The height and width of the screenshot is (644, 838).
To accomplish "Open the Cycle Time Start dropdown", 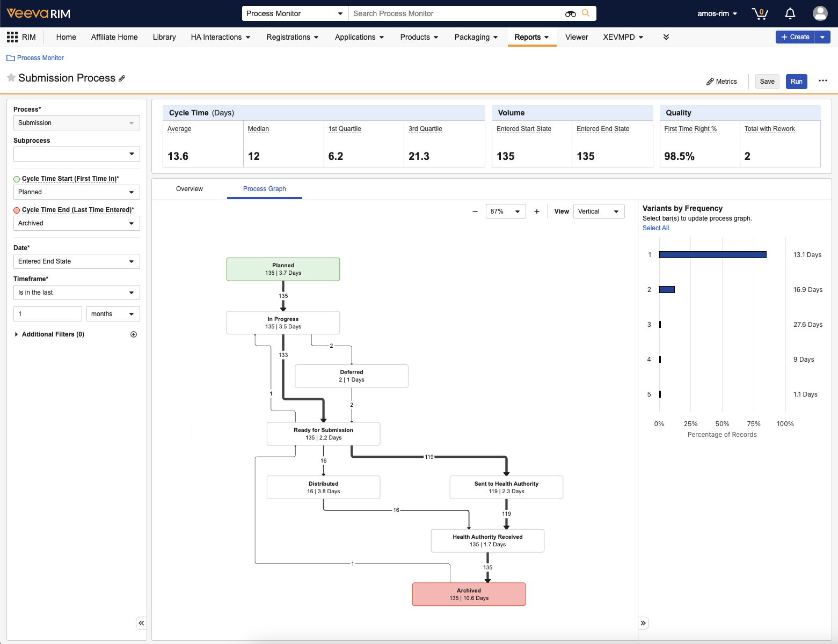I will [x=76, y=192].
